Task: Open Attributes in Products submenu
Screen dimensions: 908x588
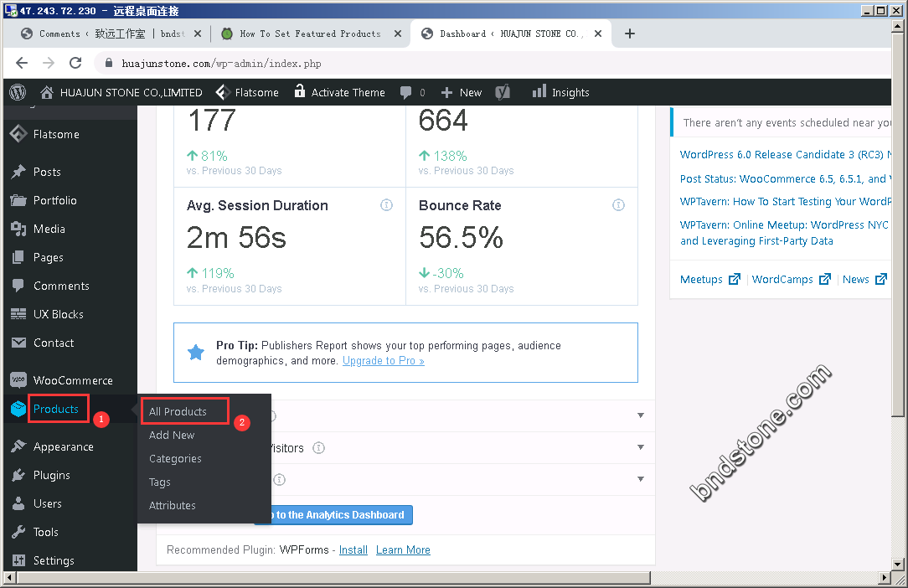Action: pyautogui.click(x=172, y=505)
